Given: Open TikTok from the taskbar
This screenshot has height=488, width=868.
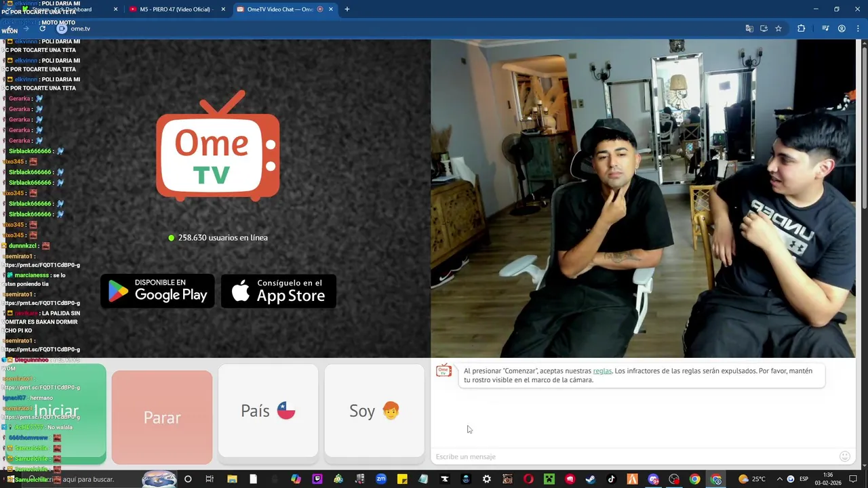Looking at the screenshot, I should coord(611,479).
